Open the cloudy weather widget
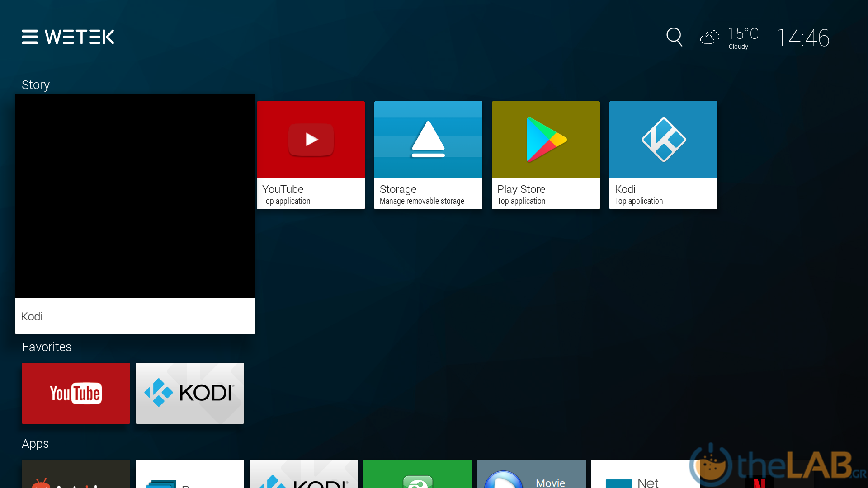 (x=729, y=38)
